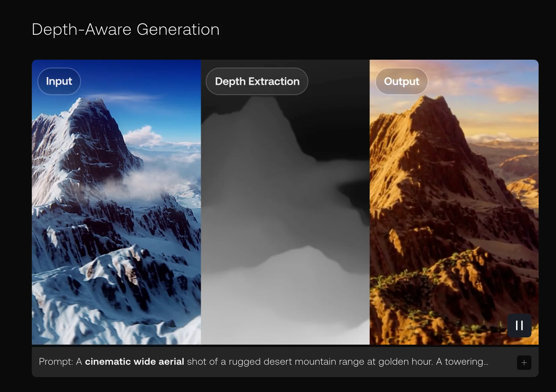Expand the full prompt with plus icon
Image resolution: width=556 pixels, height=392 pixels.
tap(524, 363)
